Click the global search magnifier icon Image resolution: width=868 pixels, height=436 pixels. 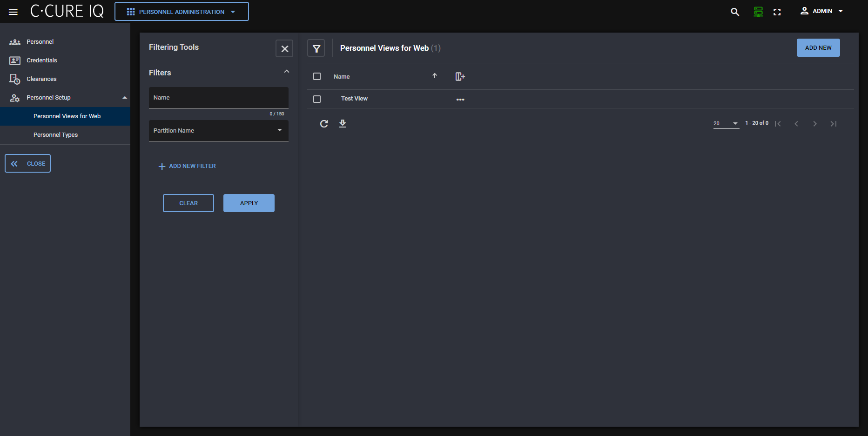click(x=735, y=12)
